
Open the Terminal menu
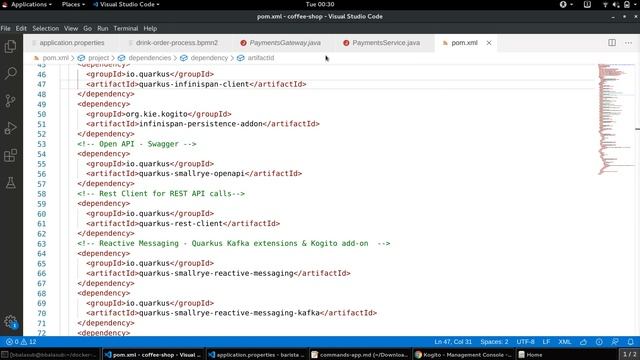click(x=126, y=28)
